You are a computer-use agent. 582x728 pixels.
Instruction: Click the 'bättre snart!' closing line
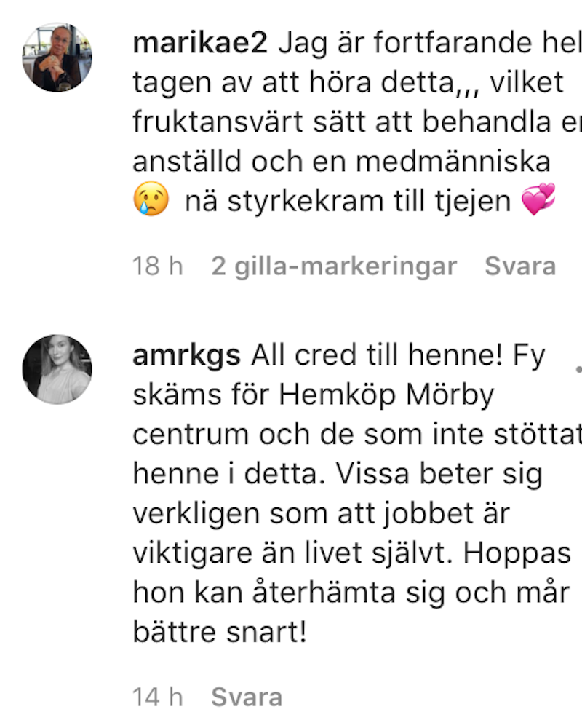(220, 632)
